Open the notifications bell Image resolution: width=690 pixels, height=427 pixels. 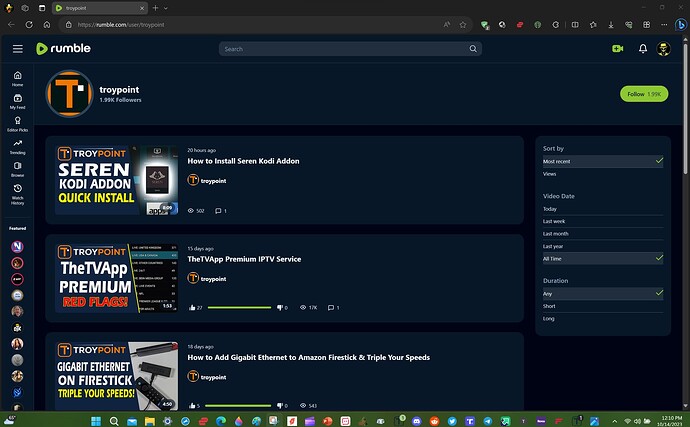(643, 49)
